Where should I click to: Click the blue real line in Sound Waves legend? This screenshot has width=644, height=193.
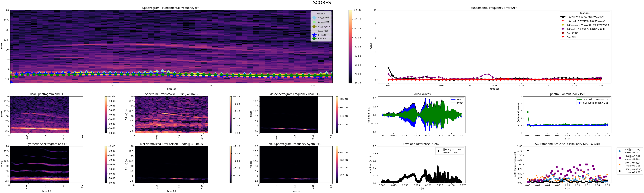pos(453,99)
